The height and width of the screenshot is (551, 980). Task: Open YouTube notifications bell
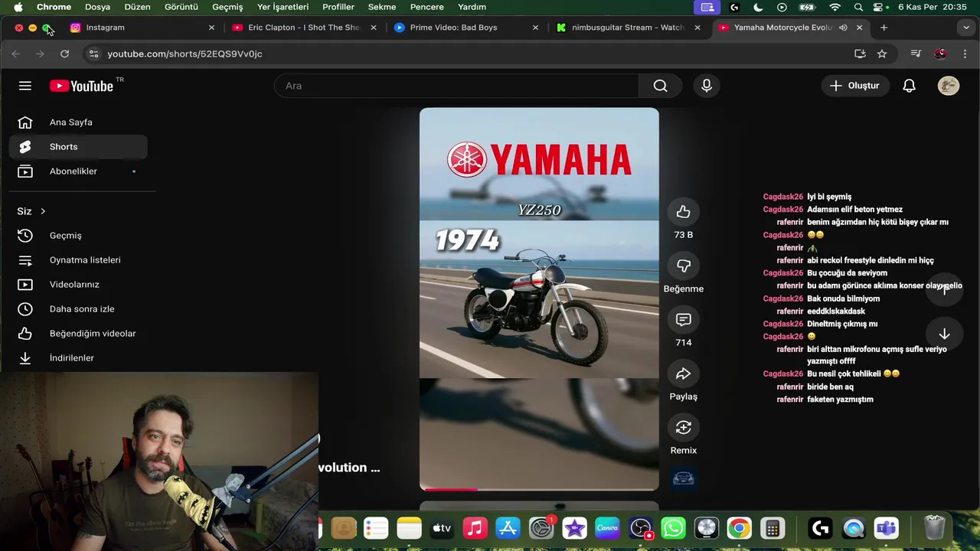pyautogui.click(x=909, y=86)
